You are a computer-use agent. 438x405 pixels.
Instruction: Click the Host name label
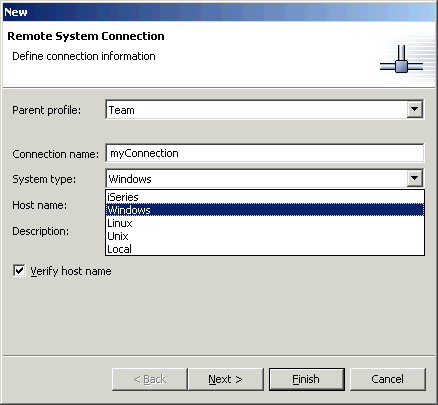[x=40, y=205]
